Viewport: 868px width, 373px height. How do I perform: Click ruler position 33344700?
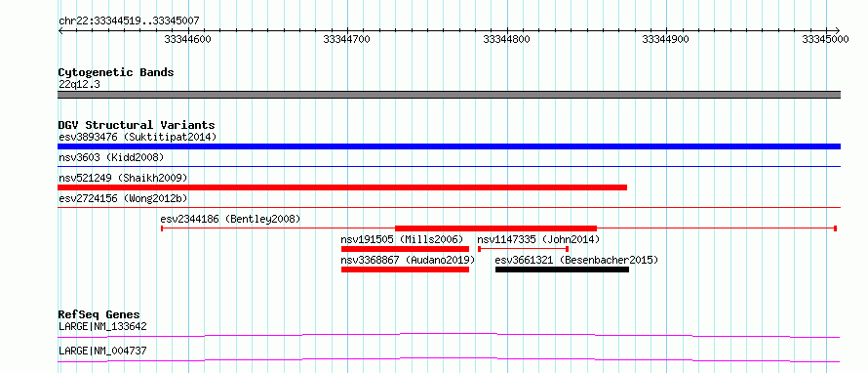346,39
